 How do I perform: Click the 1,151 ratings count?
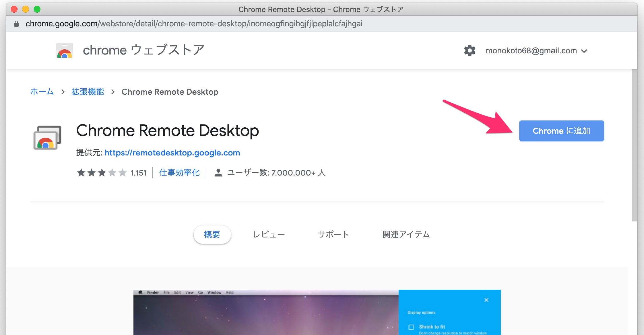click(138, 173)
